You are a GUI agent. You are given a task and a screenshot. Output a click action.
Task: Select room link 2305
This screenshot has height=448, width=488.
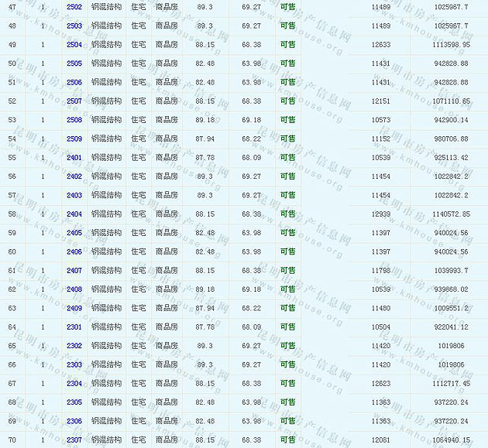[74, 402]
